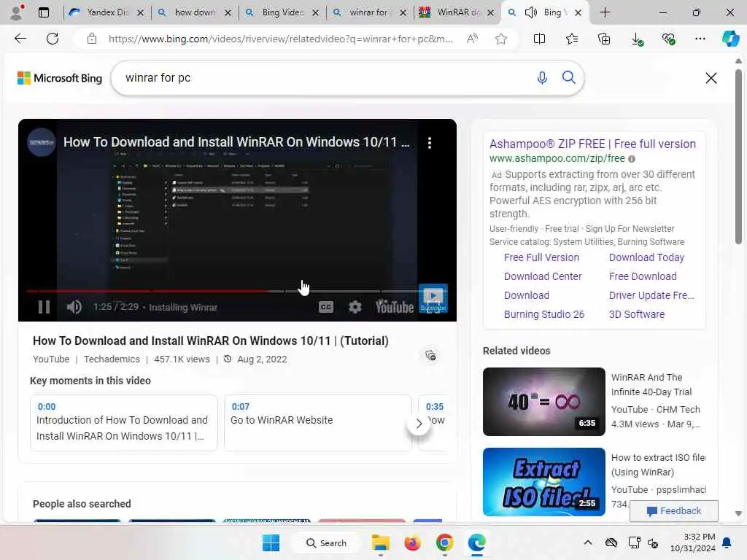Open File Explorer from taskbar
The height and width of the screenshot is (560, 747).
click(381, 542)
